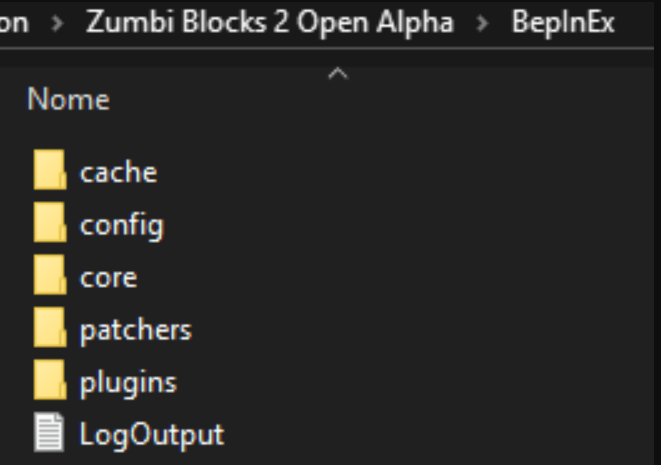The height and width of the screenshot is (465, 661).
Task: Click the sort arrow above Nome column
Action: tap(338, 74)
